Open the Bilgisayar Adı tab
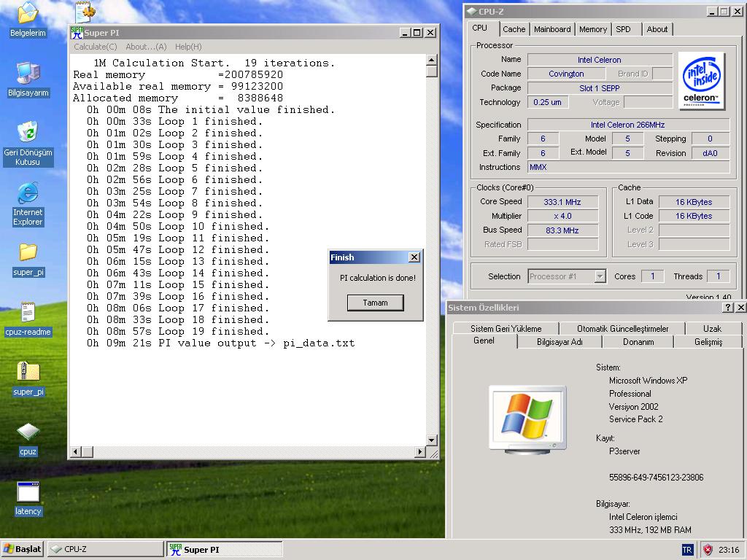The height and width of the screenshot is (560, 747). 560,342
